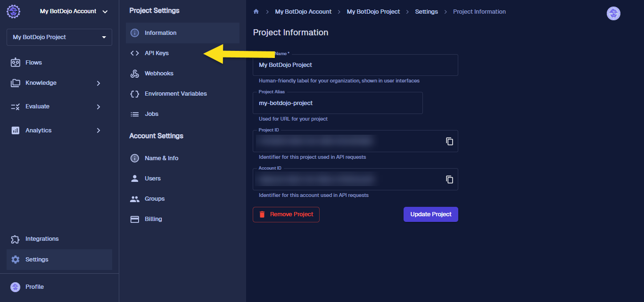Click the Project Alias input field
The image size is (644, 302).
(338, 103)
